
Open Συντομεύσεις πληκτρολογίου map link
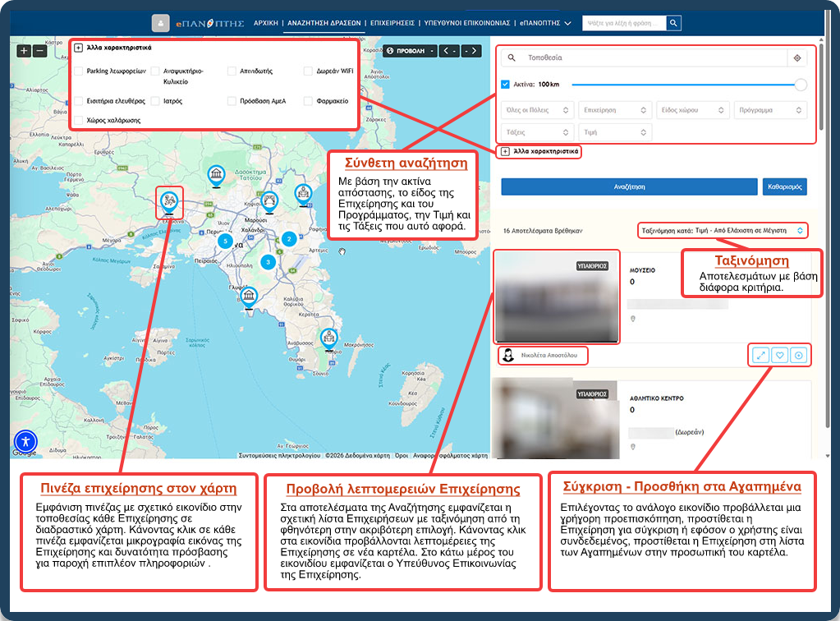[280, 455]
